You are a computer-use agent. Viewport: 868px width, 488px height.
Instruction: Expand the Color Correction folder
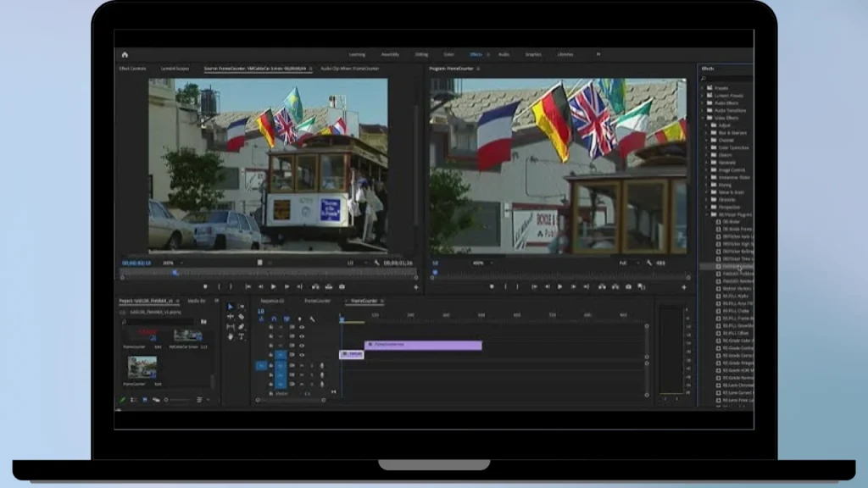coord(707,147)
